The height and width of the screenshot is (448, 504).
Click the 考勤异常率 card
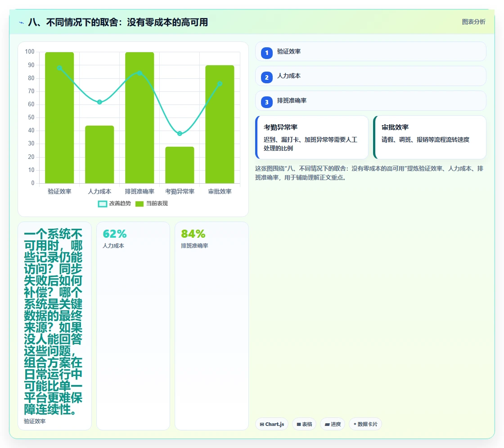312,137
